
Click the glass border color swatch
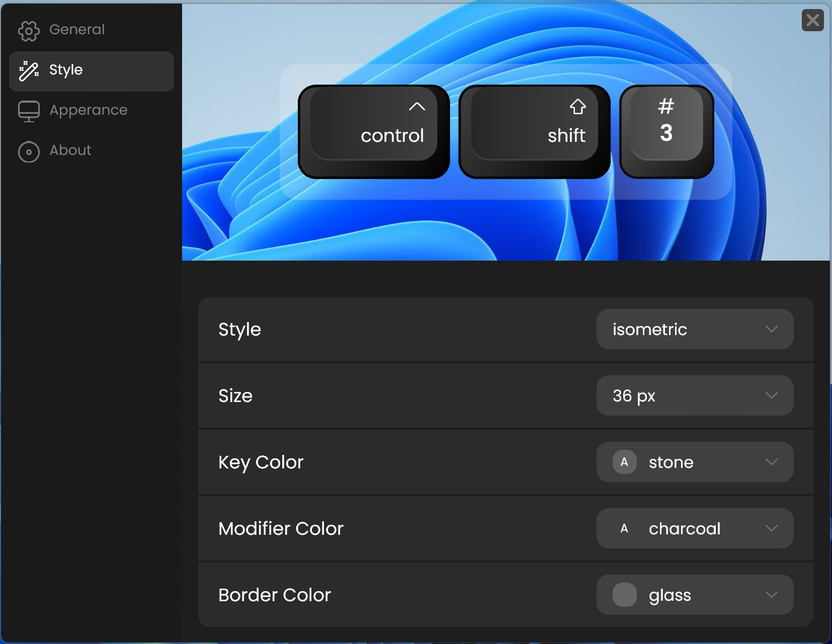[x=624, y=595]
